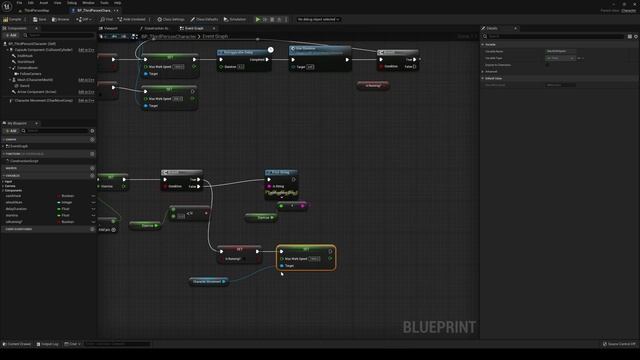Switch to the Construction Script tab
The height and width of the screenshot is (360, 640).
pyautogui.click(x=154, y=28)
